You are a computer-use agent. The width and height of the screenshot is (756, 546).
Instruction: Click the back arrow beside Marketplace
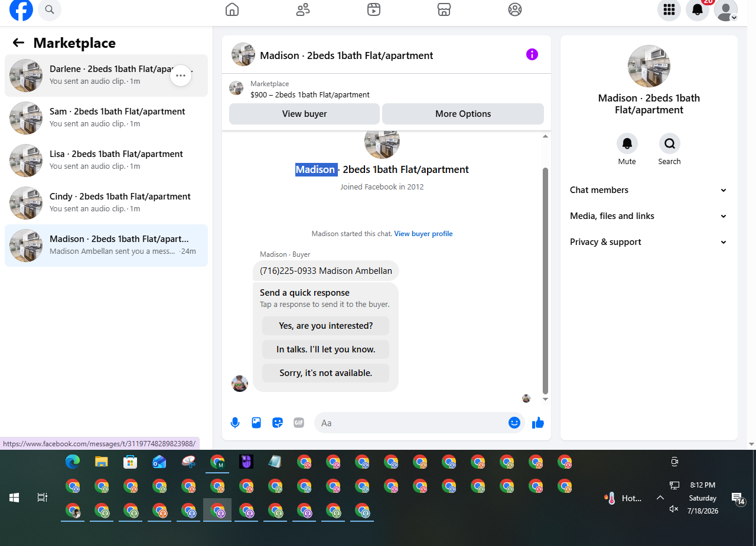pos(18,42)
